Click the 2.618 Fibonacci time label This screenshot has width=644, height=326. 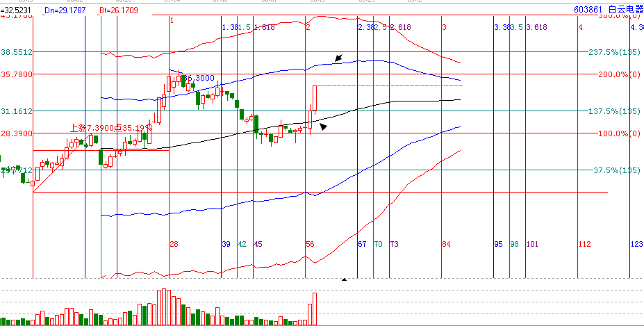tap(401, 27)
